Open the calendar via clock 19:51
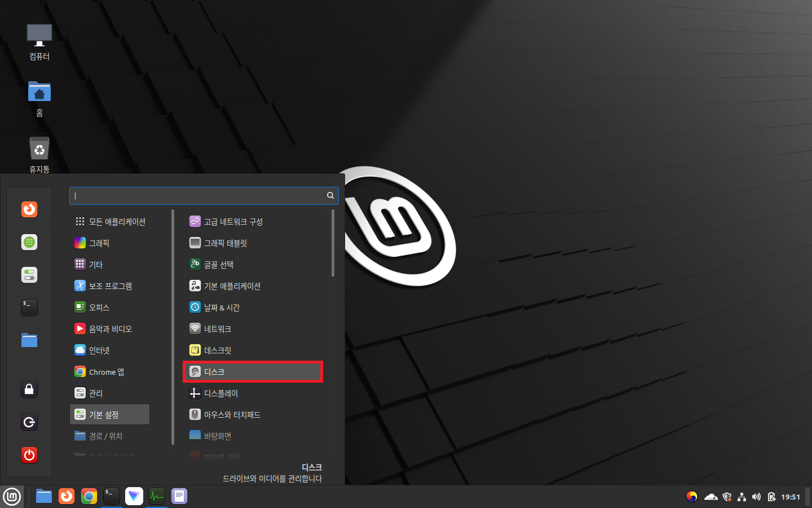 pyautogui.click(x=791, y=497)
